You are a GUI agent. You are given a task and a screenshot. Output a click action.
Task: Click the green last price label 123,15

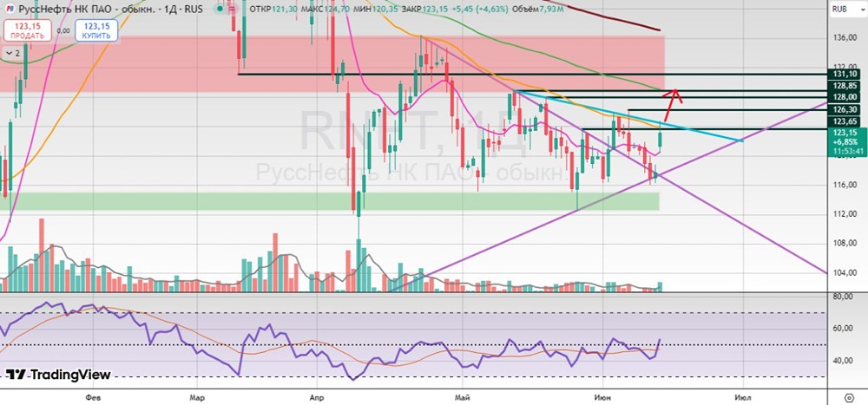coord(845,133)
